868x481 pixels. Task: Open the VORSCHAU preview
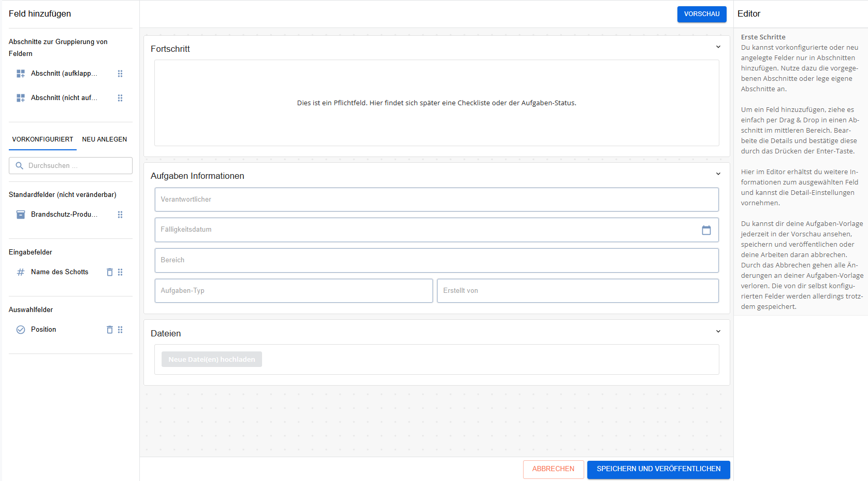pos(702,14)
